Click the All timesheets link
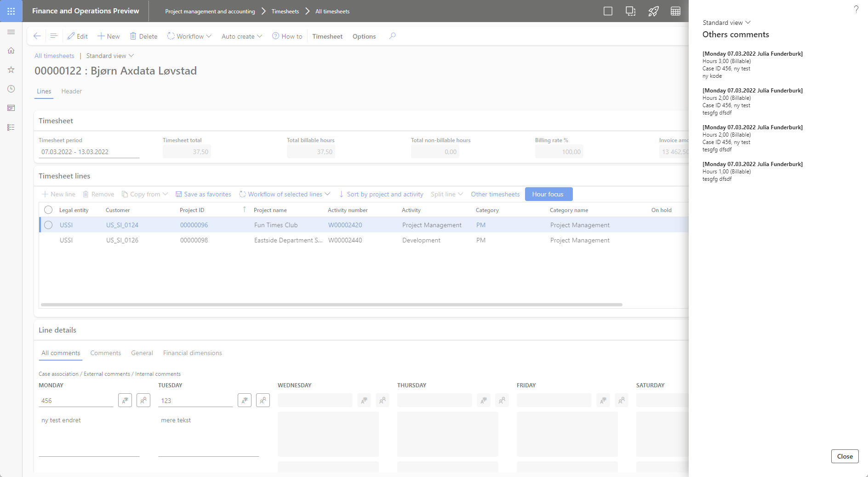Image resolution: width=868 pixels, height=477 pixels. [54, 56]
